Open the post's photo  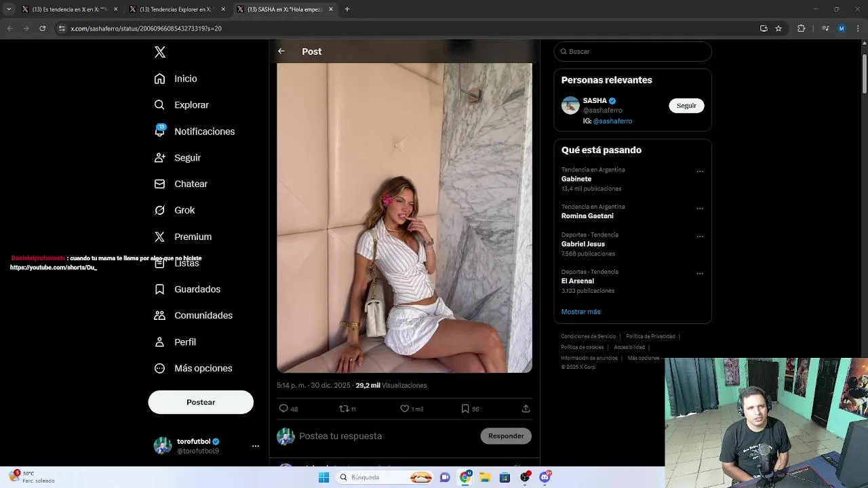tap(404, 218)
